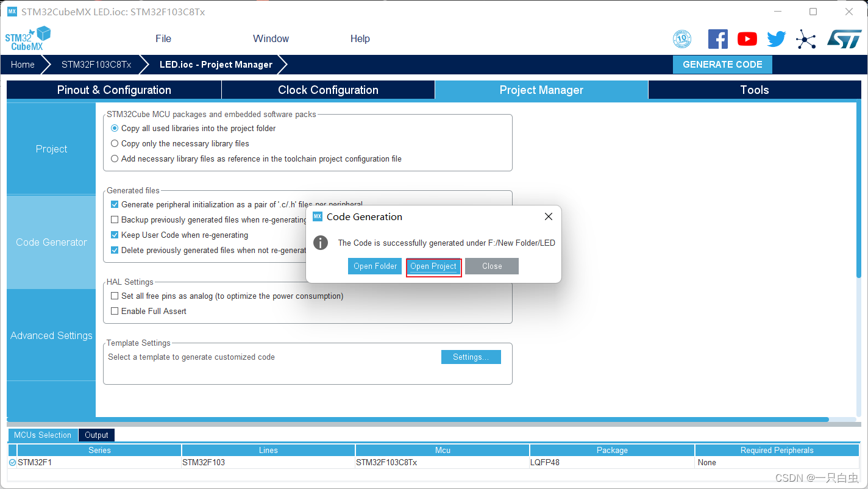Open the Facebook icon link
Screen dimensions: 868x489
718,39
